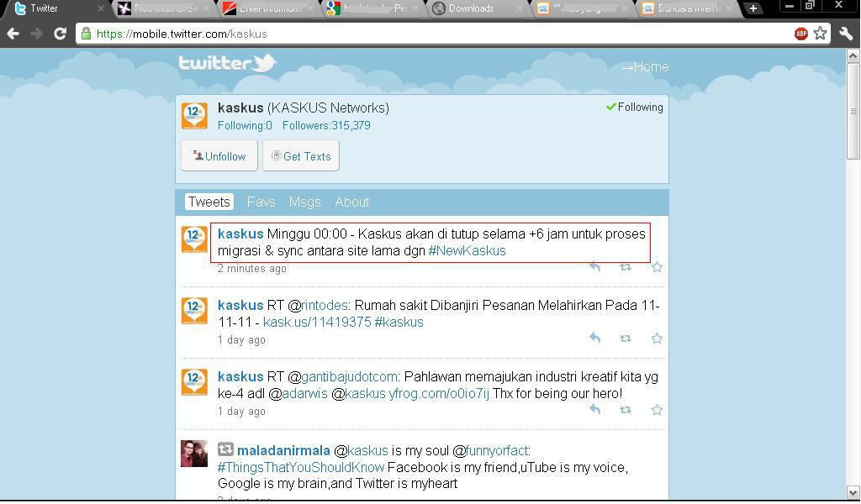Viewport: 861px width, 504px height.
Task: Retweet the @rintodes Rumah sakit tweet
Action: click(x=626, y=339)
